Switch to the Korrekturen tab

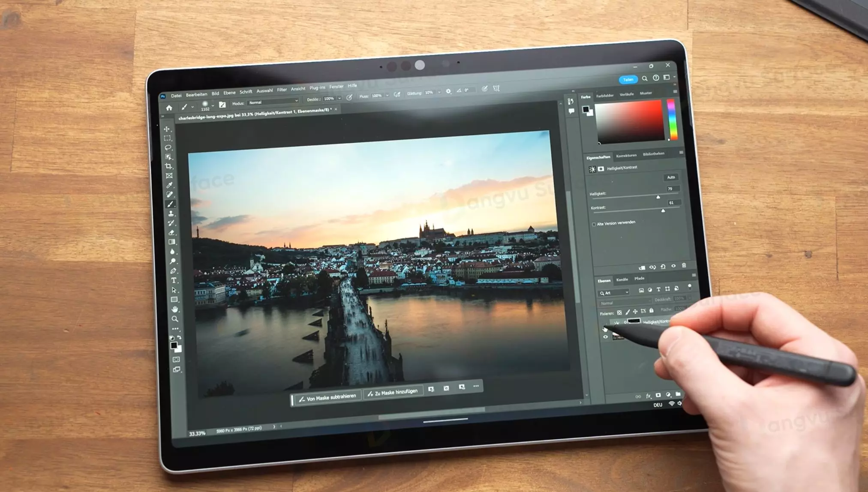(x=626, y=155)
